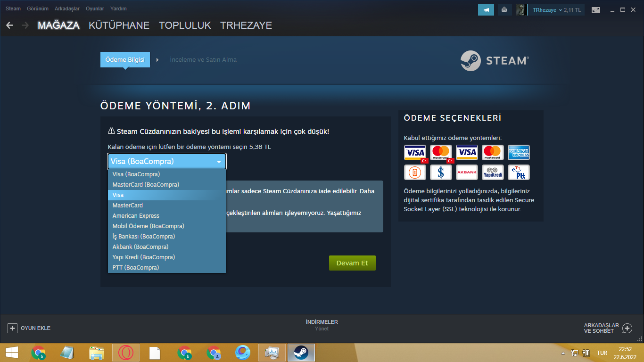Follow the underlined Daha link
644x362 pixels.
[367, 191]
